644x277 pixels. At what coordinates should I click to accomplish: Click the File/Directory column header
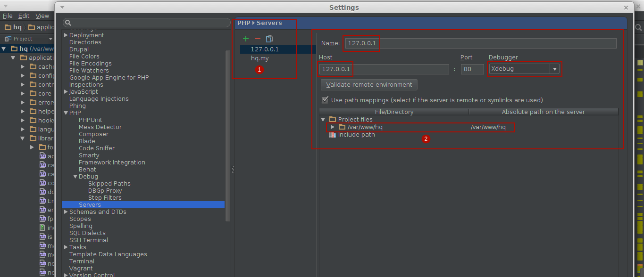coord(394,112)
